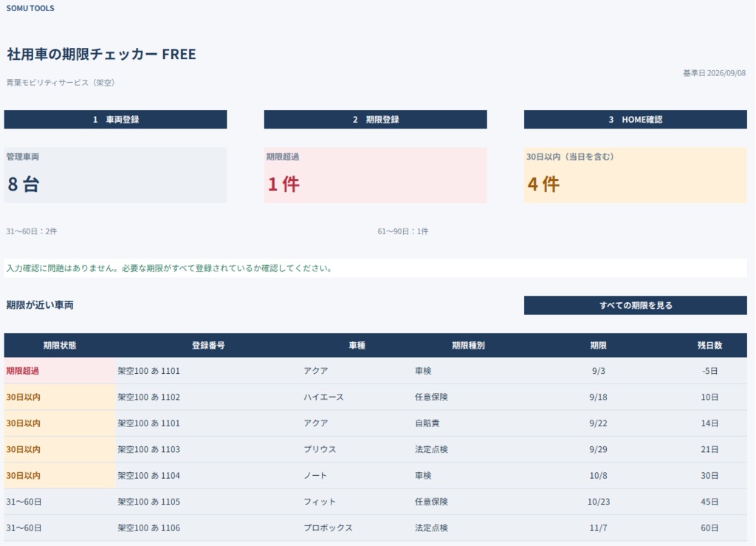Click the 車検 cell in the ノート row
Image resolution: width=756 pixels, height=546 pixels.
423,475
